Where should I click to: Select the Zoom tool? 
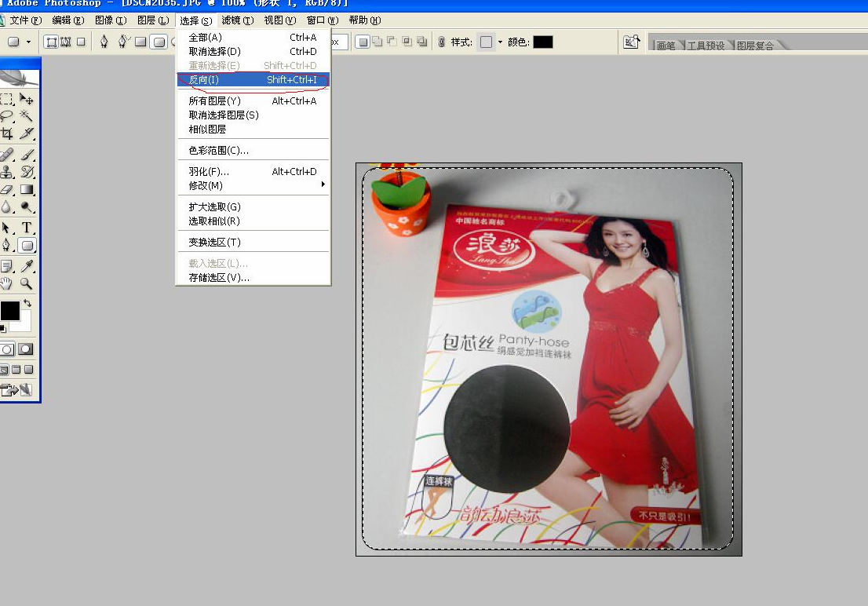pos(26,284)
